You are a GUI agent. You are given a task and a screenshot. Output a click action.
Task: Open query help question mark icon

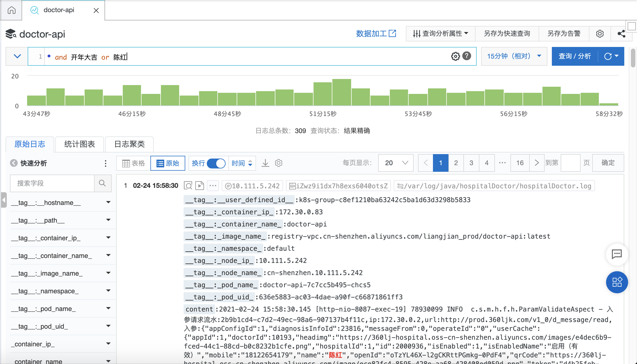[x=467, y=56]
